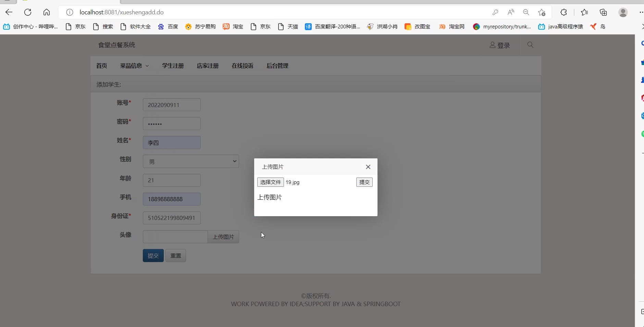View site information icon in address bar
This screenshot has height=327, width=644.
[x=70, y=12]
